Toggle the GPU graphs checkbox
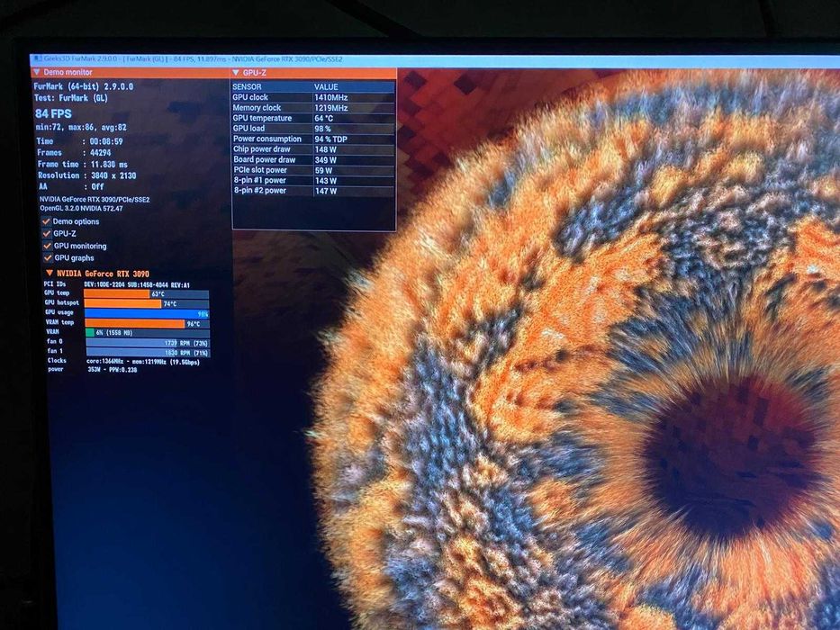This screenshot has height=630, width=840. [x=49, y=257]
